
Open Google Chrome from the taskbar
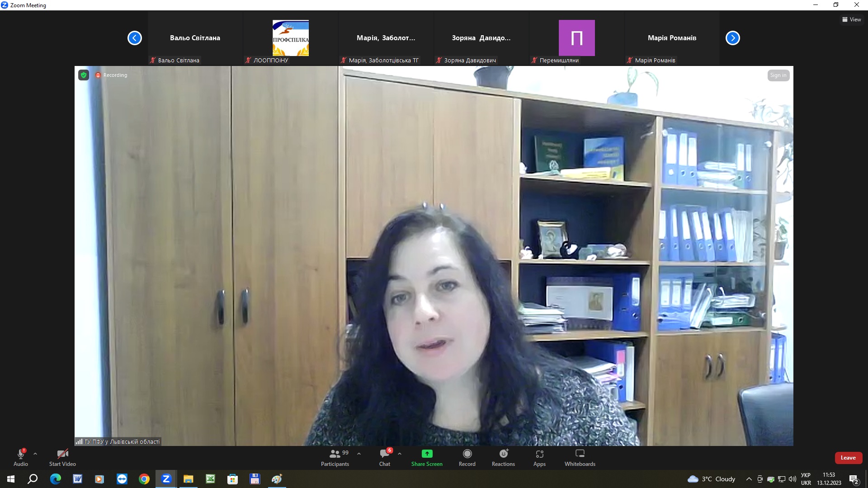tap(144, 479)
